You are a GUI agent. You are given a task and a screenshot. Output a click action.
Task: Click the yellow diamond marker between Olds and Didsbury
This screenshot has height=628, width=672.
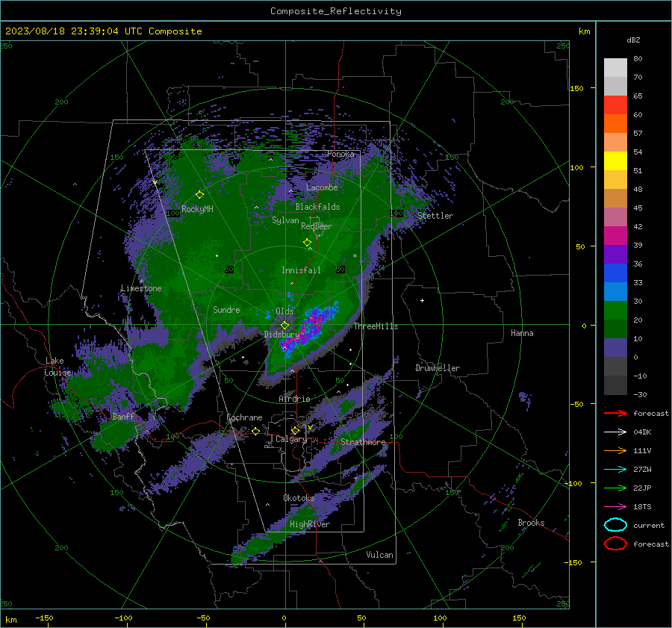pyautogui.click(x=284, y=326)
